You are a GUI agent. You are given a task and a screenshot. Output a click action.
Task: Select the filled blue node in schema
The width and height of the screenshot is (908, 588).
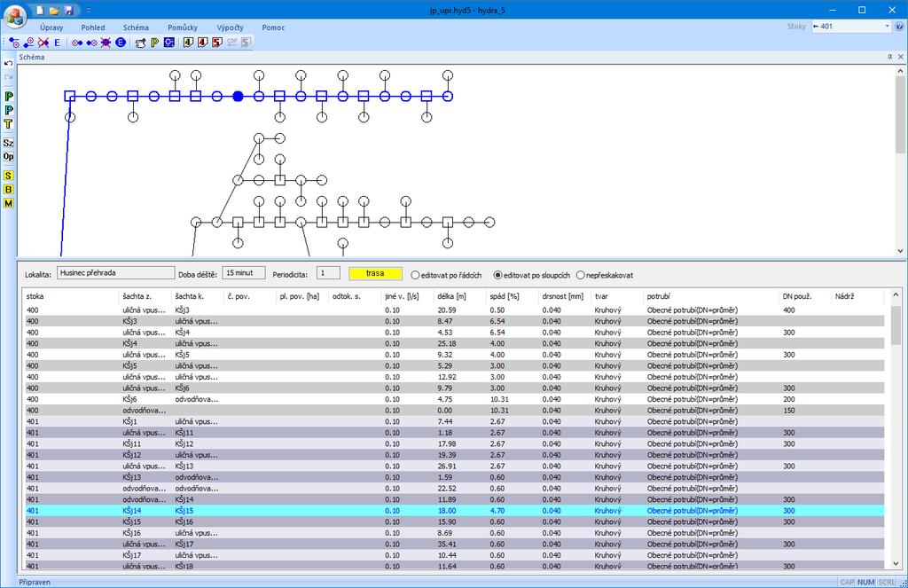[x=238, y=96]
